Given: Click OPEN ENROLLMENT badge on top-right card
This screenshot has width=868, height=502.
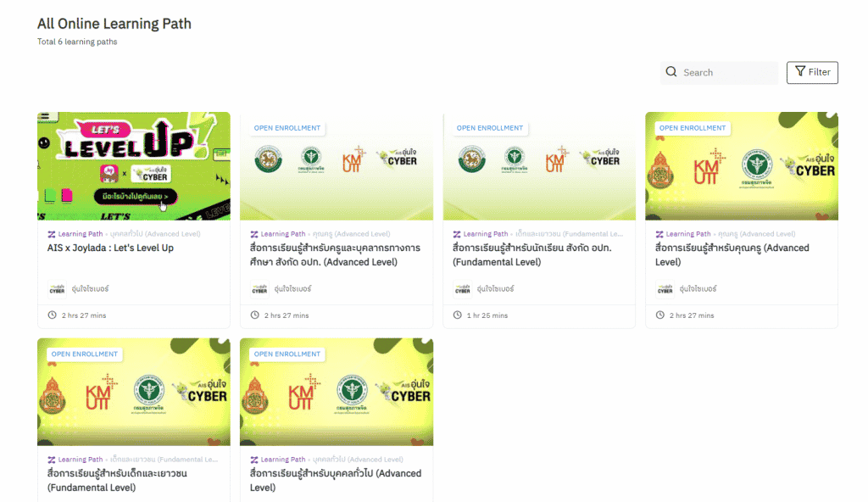Looking at the screenshot, I should coord(692,128).
